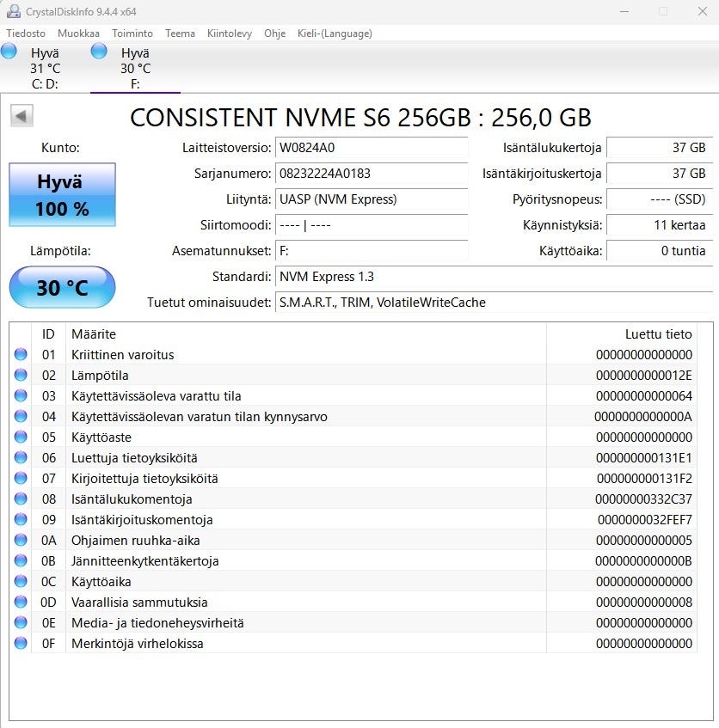Expand the Kiintolevy menu

click(x=230, y=34)
